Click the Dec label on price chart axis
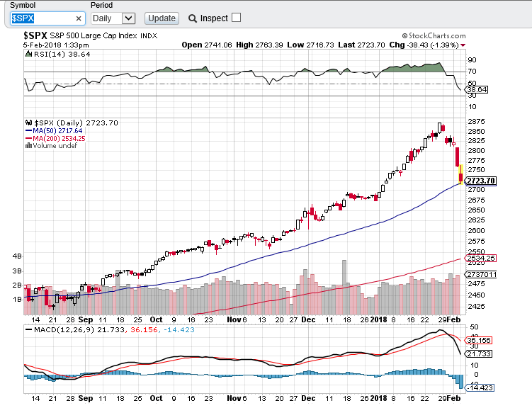532x408 pixels. click(x=308, y=319)
